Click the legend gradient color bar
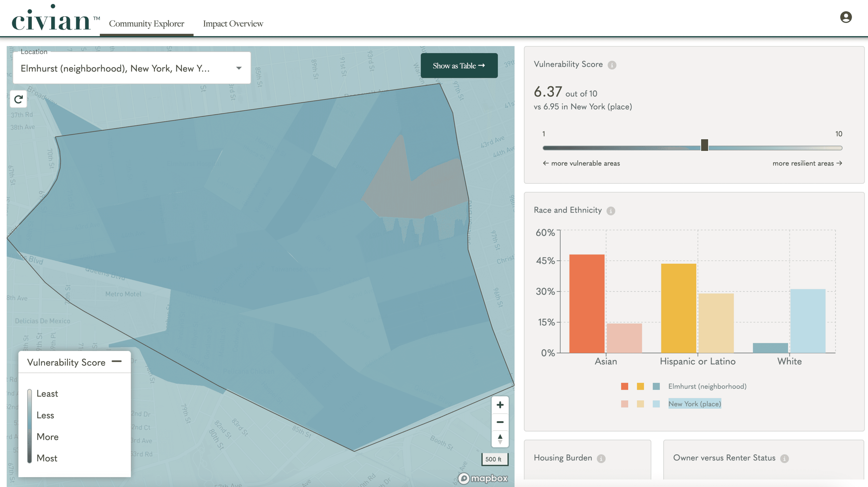Screen dimensions: 868x487 [x=30, y=426]
